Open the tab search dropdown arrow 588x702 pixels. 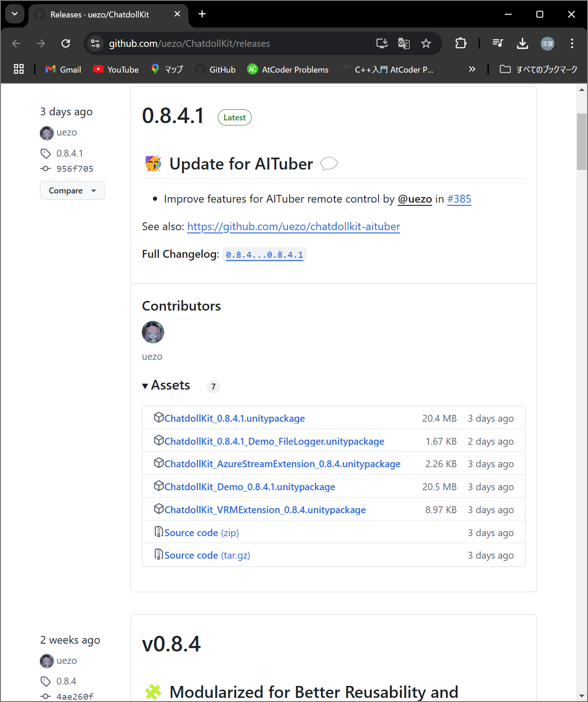15,14
